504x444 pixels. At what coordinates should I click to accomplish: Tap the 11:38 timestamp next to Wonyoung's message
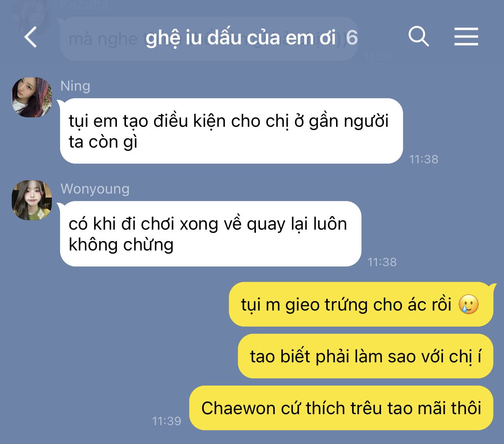(x=382, y=262)
